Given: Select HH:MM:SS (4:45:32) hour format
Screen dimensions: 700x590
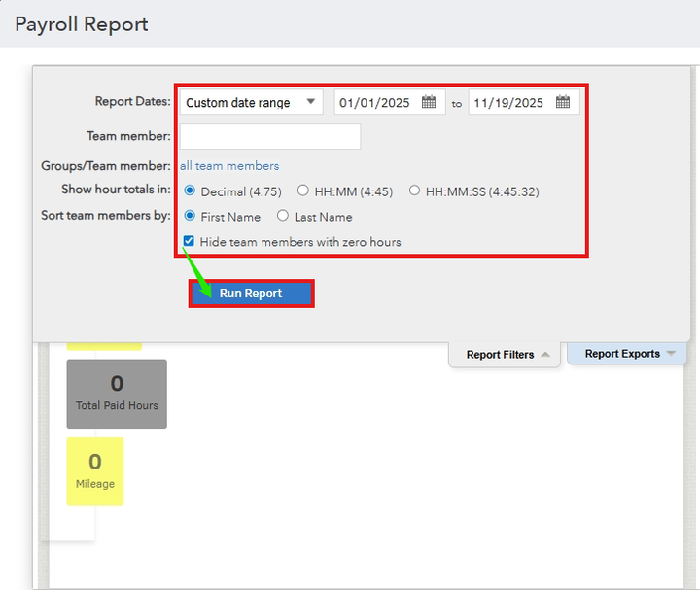Looking at the screenshot, I should [415, 191].
